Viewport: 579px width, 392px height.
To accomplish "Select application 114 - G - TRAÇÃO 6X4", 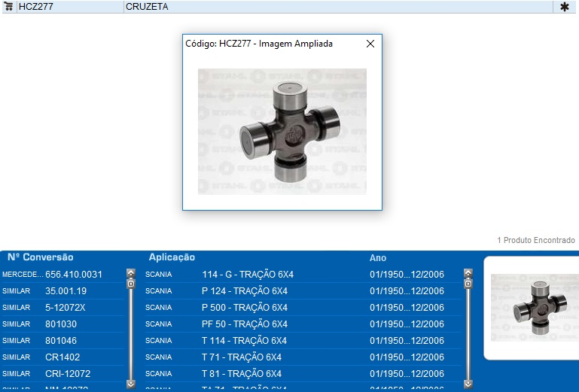I will [x=248, y=275].
